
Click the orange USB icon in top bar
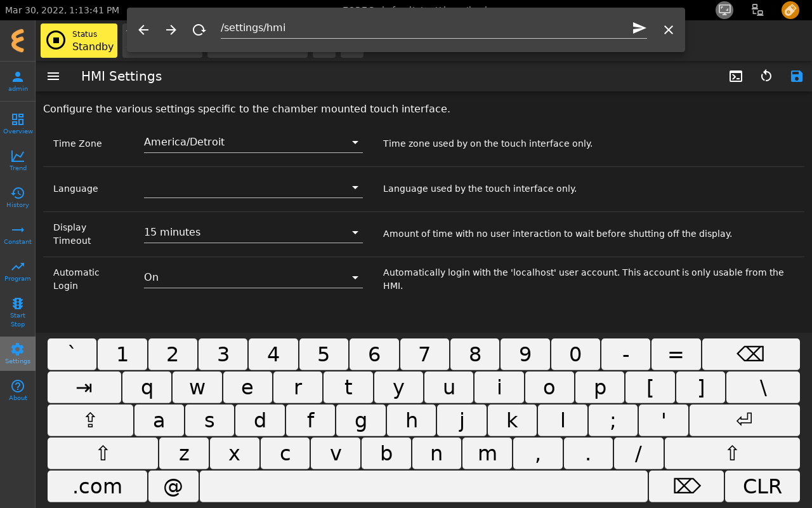790,10
